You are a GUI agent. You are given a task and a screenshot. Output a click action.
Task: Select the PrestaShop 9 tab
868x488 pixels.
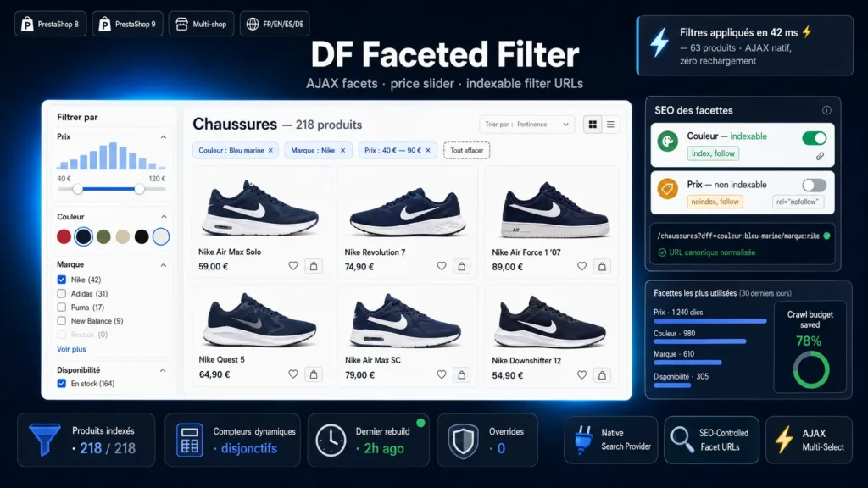point(127,24)
